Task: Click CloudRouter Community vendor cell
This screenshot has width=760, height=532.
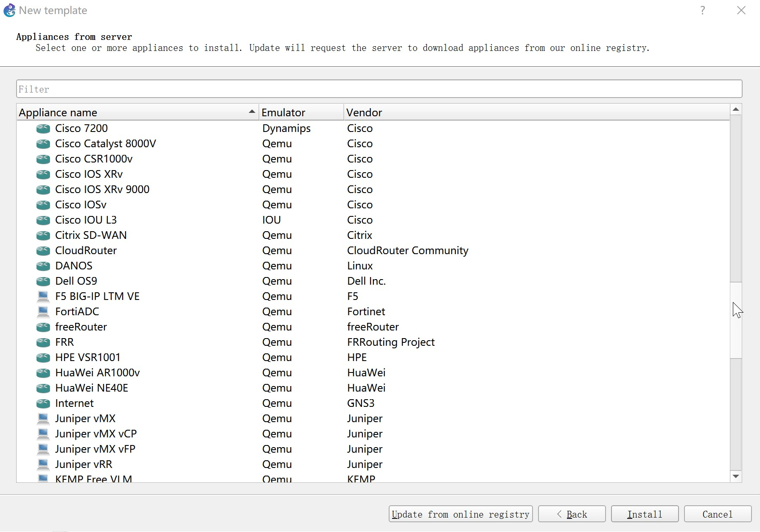Action: [408, 251]
